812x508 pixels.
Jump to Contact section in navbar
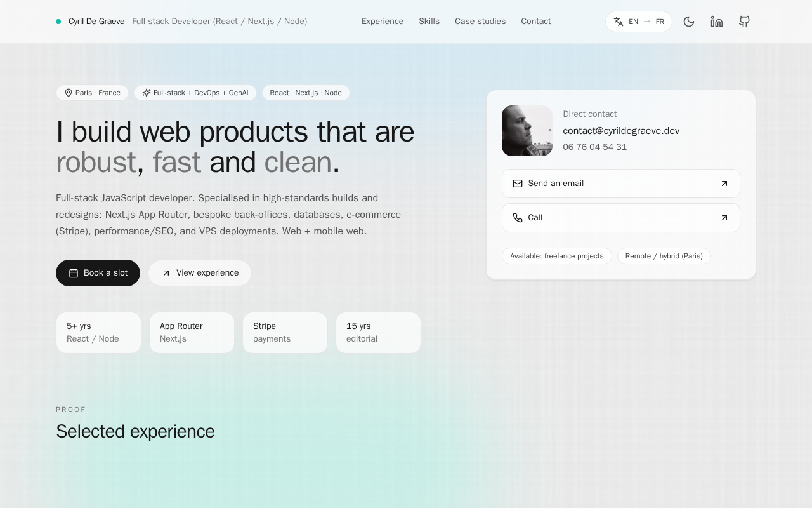pos(536,22)
